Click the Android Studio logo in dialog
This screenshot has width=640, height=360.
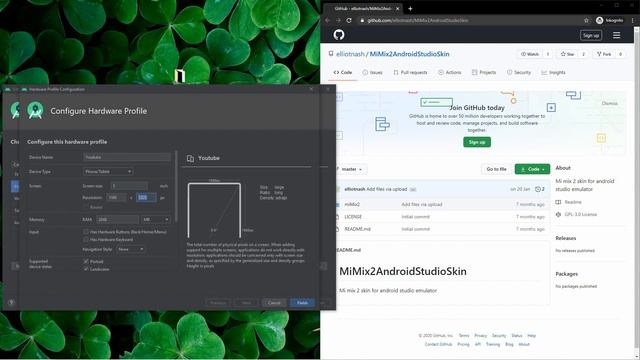pos(35,110)
